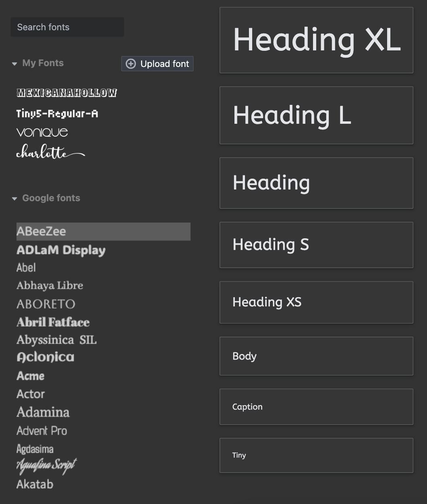Select the ABeeZee Google font

[x=104, y=231]
